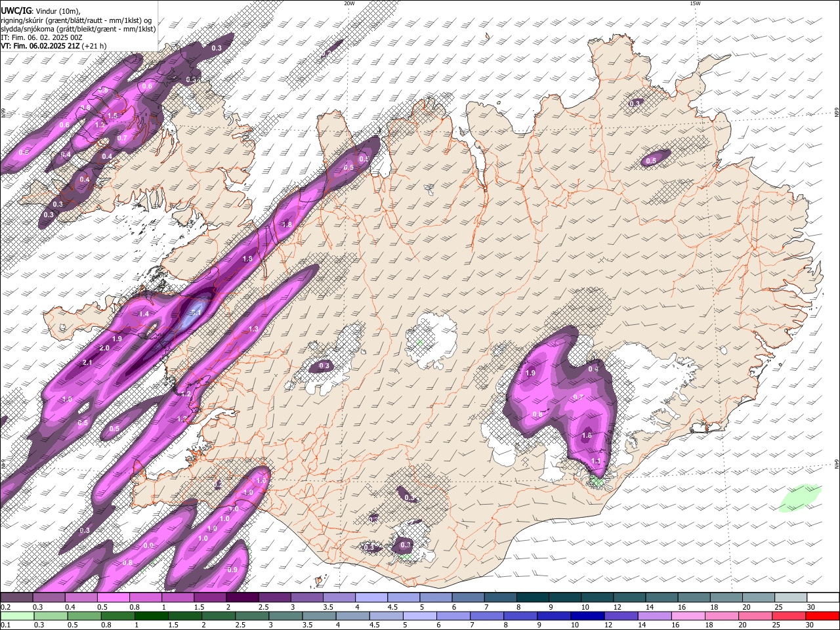Click the '15W' longitude label at the top
The height and width of the screenshot is (630, 840).
coord(695,3)
